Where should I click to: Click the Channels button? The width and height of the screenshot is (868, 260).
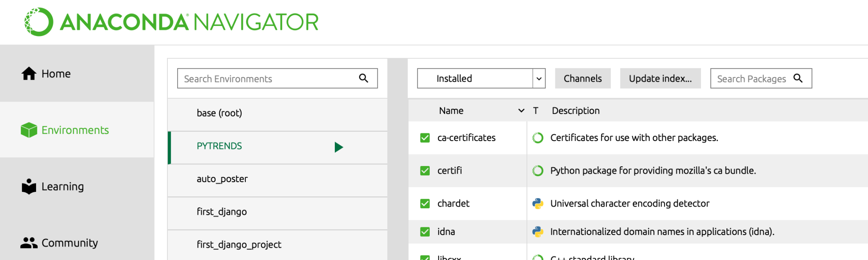(582, 78)
